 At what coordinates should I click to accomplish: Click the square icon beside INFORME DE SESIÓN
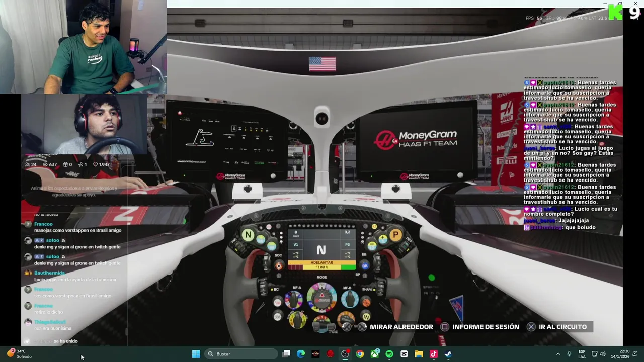point(444,327)
